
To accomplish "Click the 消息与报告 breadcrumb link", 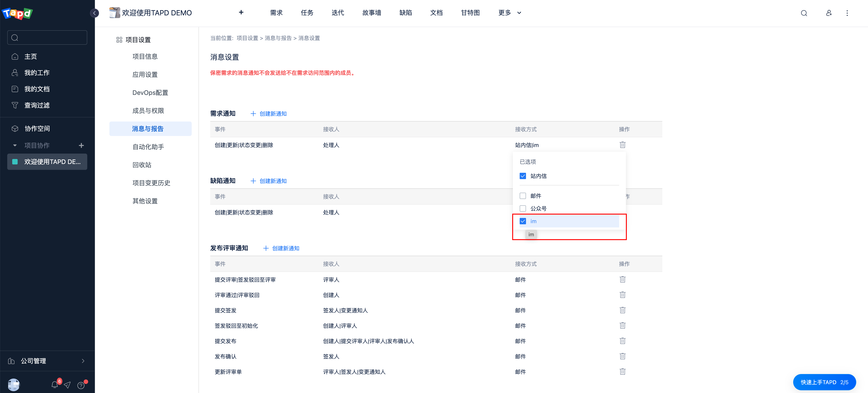I will (278, 38).
